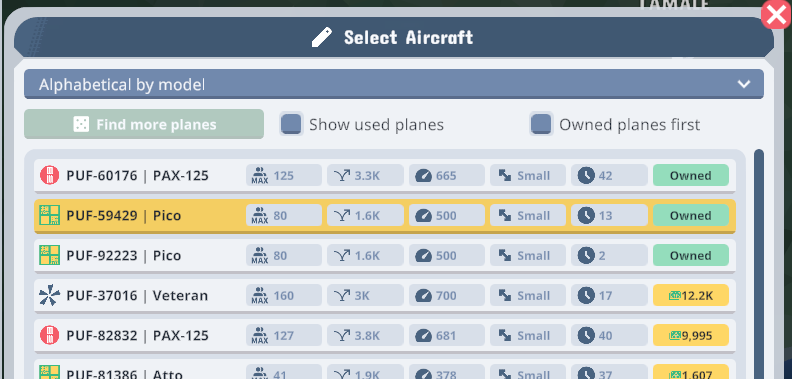Select the PUF-92223 Pico aircraft row
Viewport: 792px width, 379px height.
(385, 256)
